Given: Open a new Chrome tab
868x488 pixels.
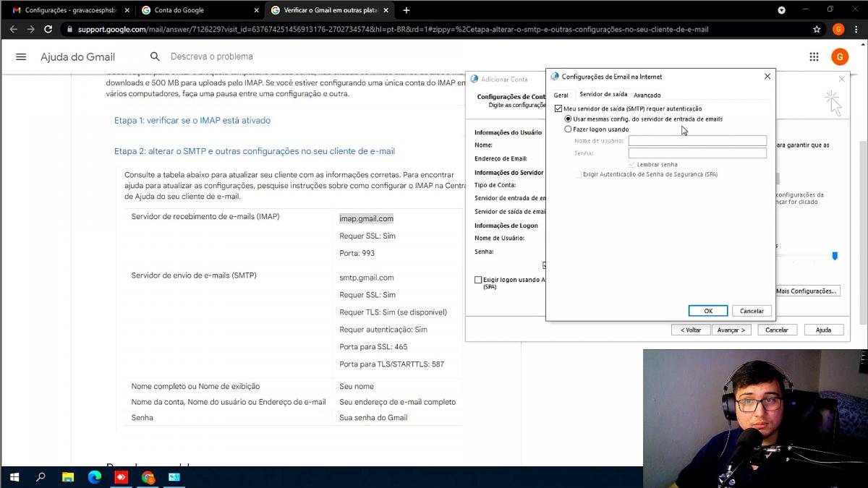Looking at the screenshot, I should point(407,10).
